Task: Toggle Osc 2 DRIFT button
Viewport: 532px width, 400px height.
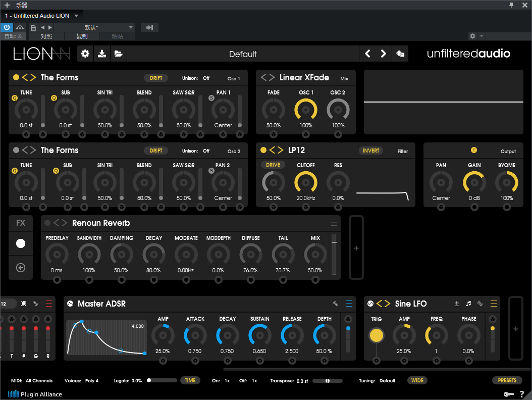Action: coord(156,151)
